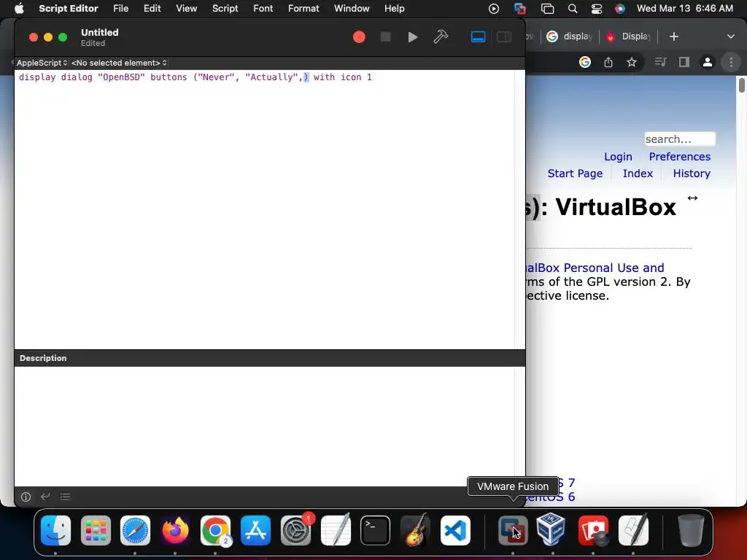Open the Edit menu
The image size is (747, 560).
152,9
